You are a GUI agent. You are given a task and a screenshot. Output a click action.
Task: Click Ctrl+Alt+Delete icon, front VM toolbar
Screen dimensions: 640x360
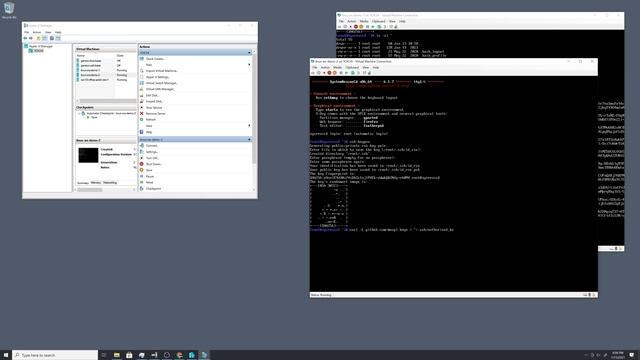[313, 73]
